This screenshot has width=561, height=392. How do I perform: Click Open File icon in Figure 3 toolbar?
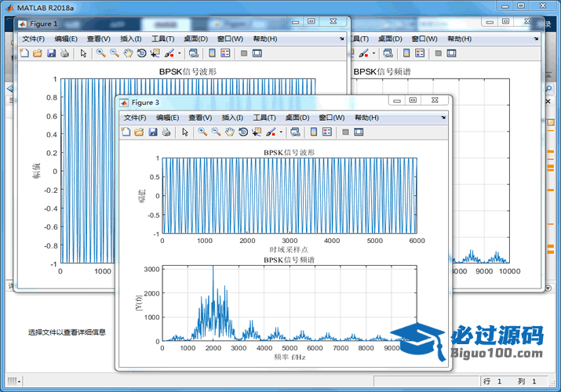point(139,132)
